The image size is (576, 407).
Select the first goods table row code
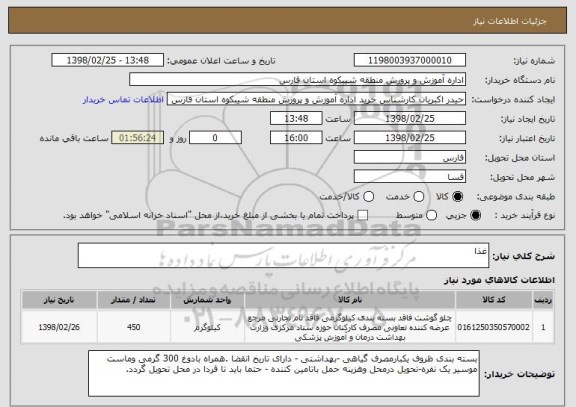(493, 327)
